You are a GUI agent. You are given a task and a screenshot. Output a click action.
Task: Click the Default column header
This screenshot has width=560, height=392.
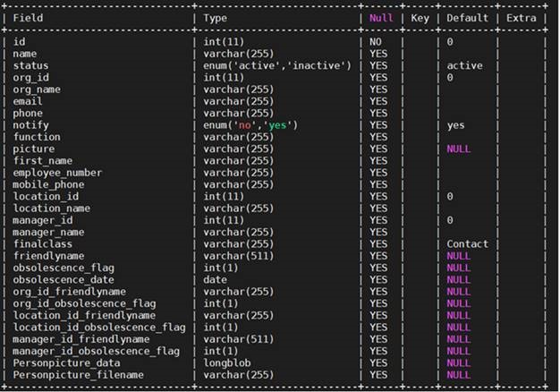point(468,18)
